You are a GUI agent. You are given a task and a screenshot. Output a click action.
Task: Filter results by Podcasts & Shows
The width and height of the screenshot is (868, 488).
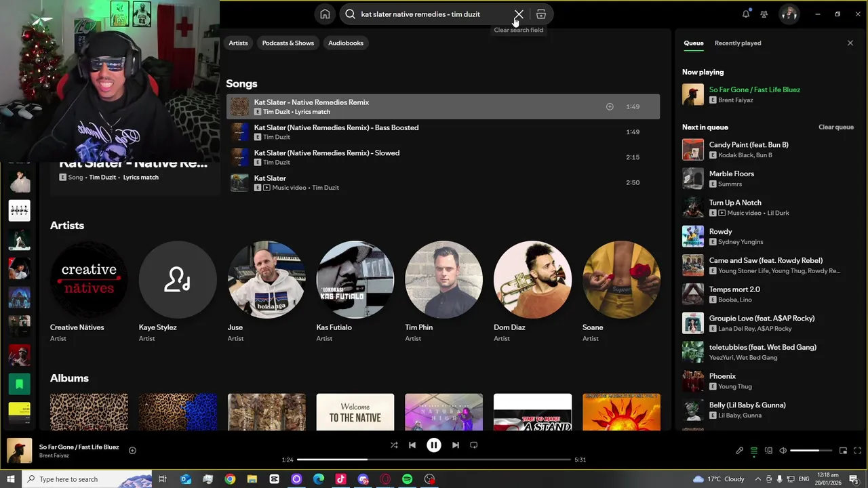pyautogui.click(x=288, y=43)
